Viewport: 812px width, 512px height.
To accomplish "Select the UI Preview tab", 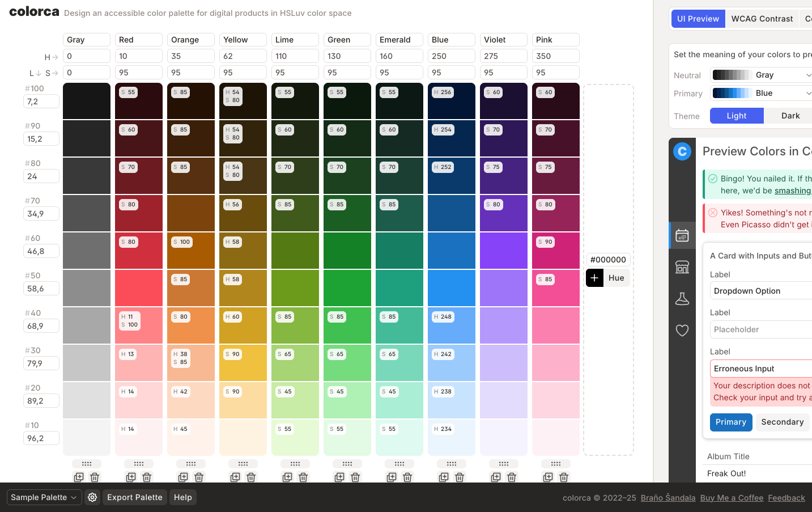I will [x=698, y=18].
